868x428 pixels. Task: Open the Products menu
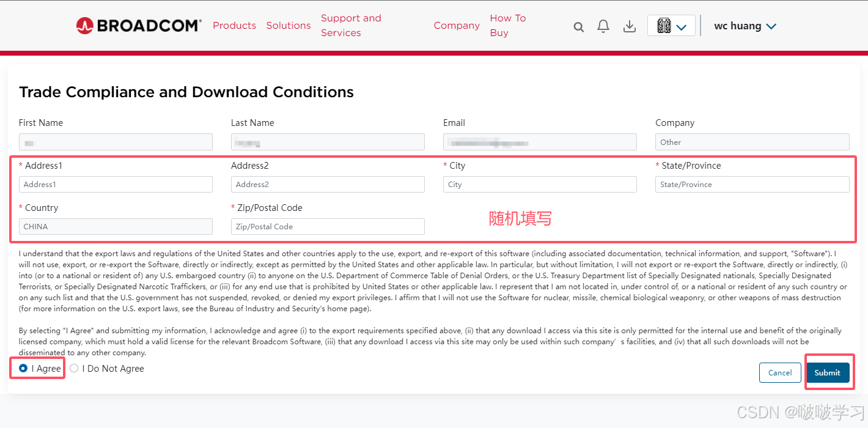point(234,26)
